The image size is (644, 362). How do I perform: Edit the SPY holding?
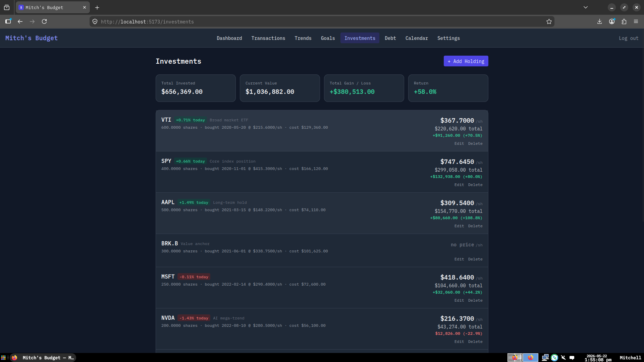(x=459, y=185)
